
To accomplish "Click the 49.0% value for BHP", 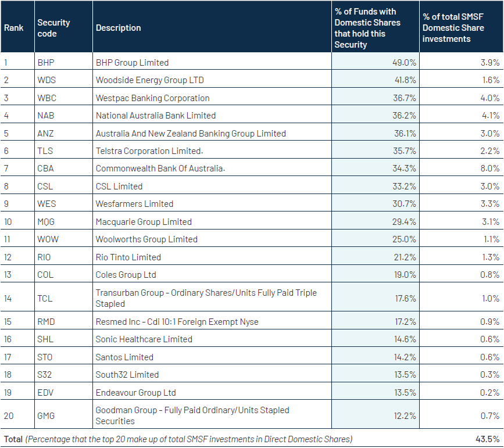I will (405, 62).
